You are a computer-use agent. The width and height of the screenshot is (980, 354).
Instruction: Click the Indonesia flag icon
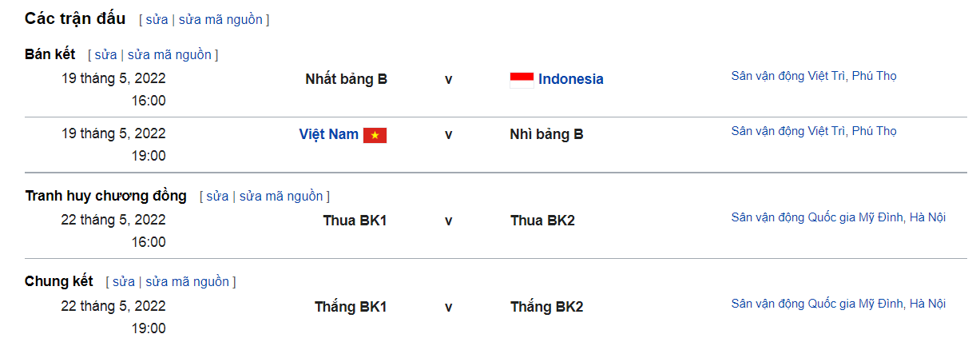coord(522,79)
